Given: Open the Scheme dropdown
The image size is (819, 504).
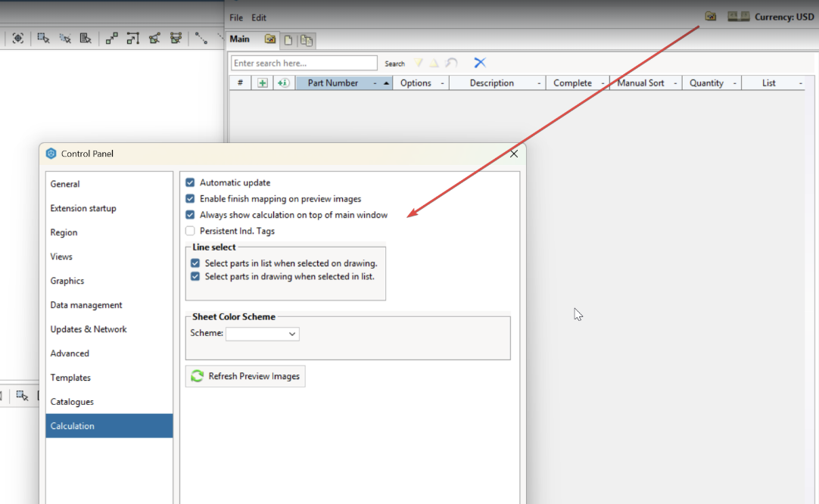Looking at the screenshot, I should [x=262, y=334].
